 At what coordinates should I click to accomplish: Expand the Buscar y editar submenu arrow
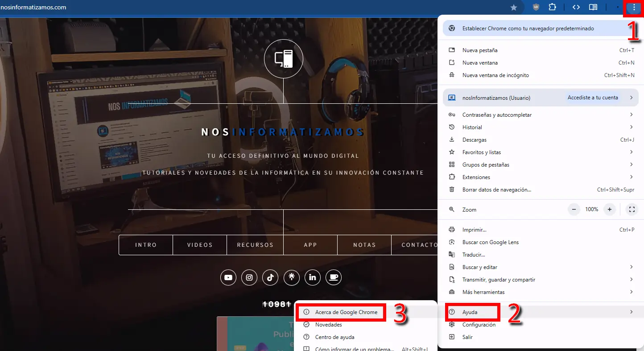click(x=632, y=267)
